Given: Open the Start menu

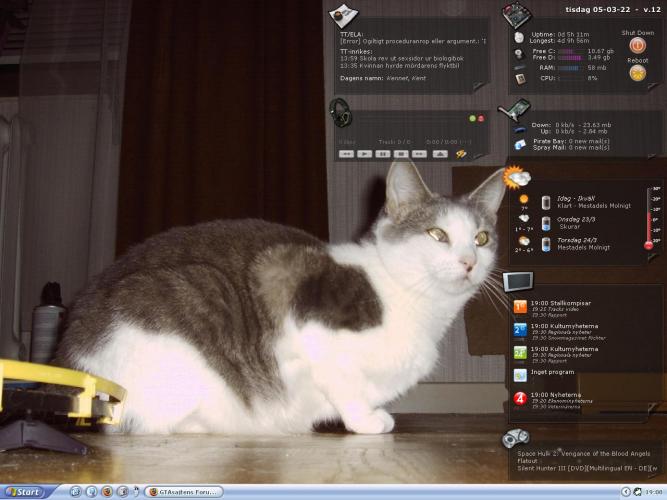Looking at the screenshot, I should (x=24, y=491).
